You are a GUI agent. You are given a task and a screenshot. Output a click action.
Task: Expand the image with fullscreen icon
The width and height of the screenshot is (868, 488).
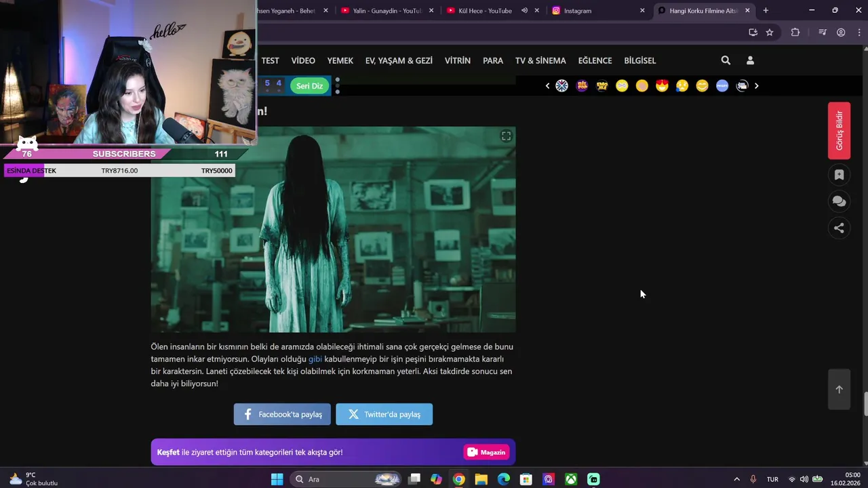506,136
